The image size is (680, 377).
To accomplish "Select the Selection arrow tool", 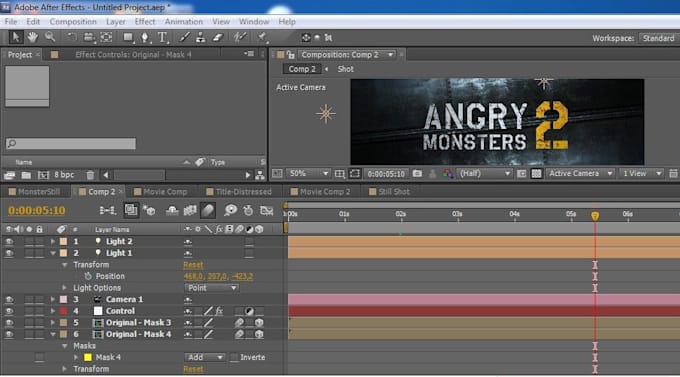I will 16,38.
